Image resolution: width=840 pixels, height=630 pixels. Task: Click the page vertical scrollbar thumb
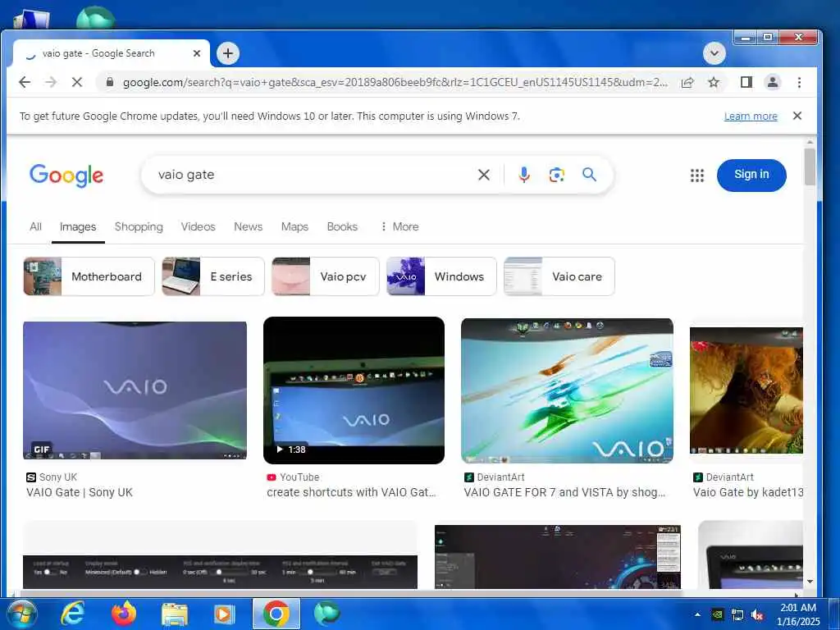tap(810, 167)
